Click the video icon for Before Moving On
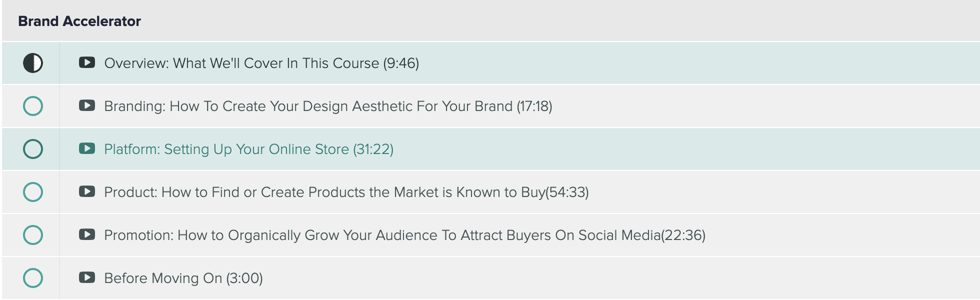Image resolution: width=980 pixels, height=300 pixels. [x=87, y=277]
